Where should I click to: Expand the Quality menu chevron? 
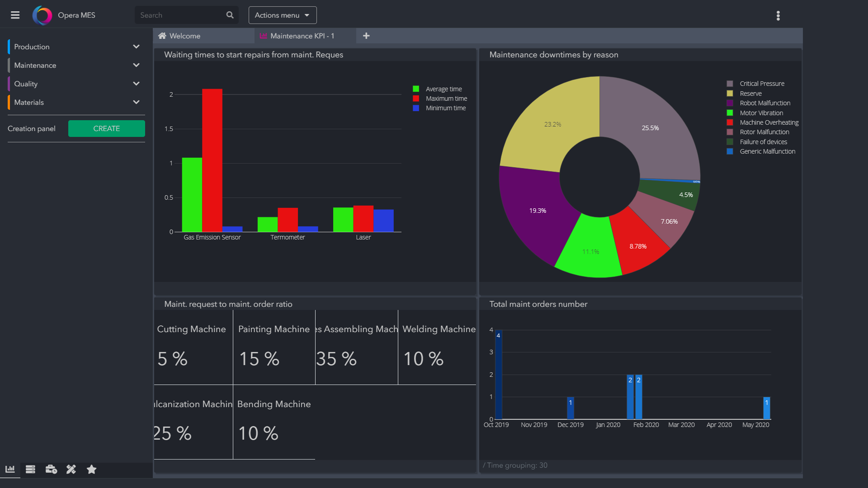tap(136, 84)
